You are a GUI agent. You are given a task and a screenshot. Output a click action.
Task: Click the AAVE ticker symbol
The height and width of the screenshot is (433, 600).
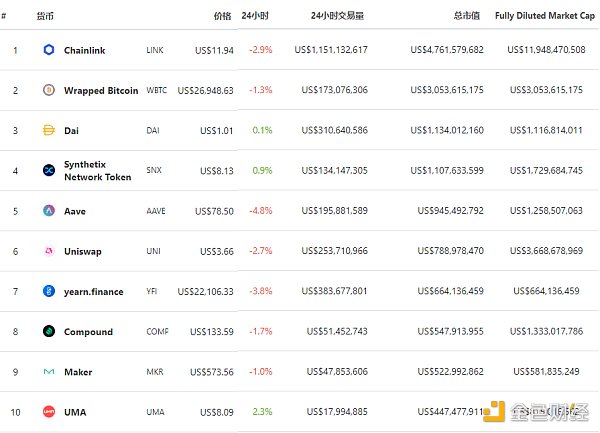[156, 211]
